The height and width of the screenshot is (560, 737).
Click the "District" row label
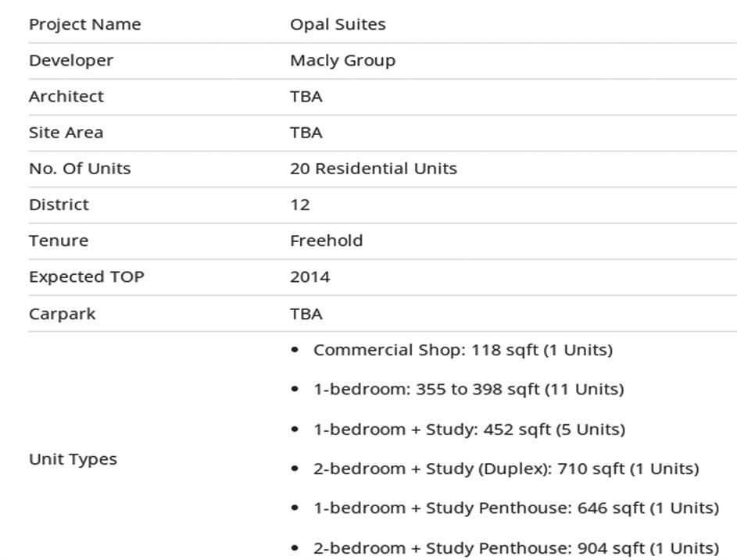click(x=59, y=204)
